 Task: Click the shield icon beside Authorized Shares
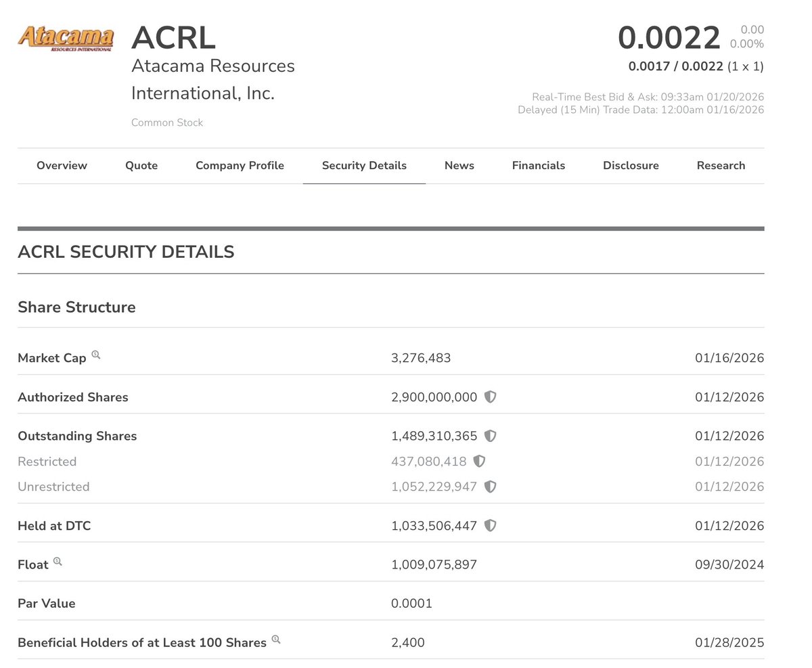[x=491, y=397]
